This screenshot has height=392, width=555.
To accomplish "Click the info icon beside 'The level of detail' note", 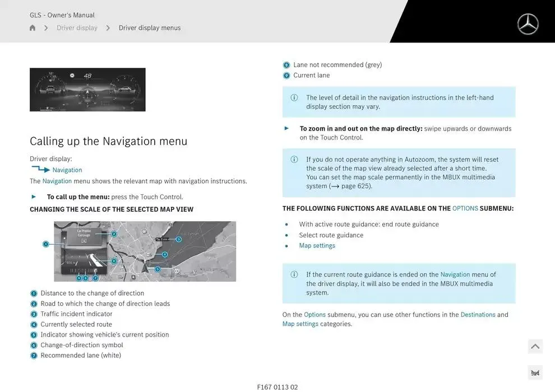I will click(x=294, y=97).
